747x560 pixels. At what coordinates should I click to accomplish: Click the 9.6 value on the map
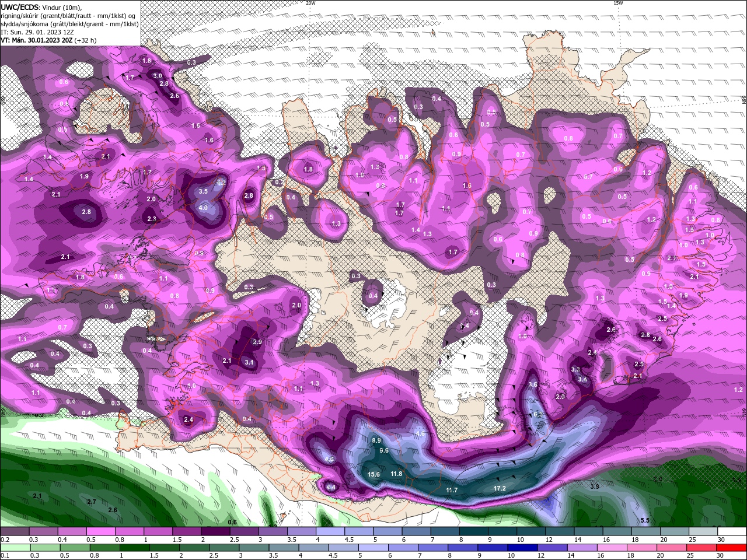[384, 450]
